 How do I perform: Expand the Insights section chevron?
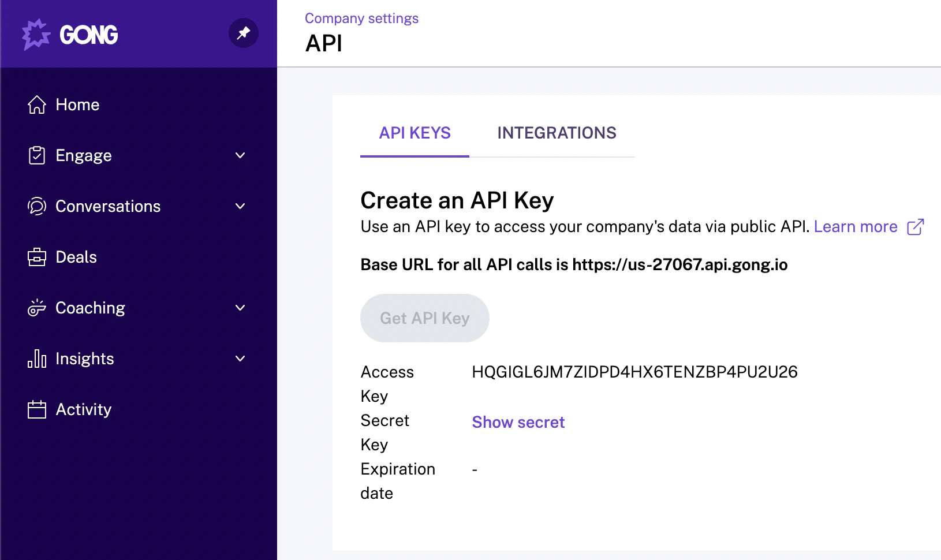[240, 359]
